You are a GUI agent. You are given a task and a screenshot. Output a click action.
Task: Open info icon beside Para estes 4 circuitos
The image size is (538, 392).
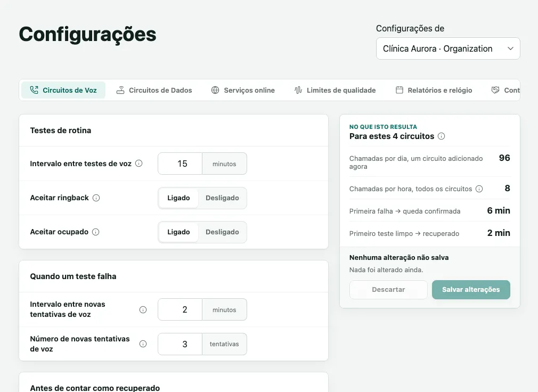coord(442,136)
